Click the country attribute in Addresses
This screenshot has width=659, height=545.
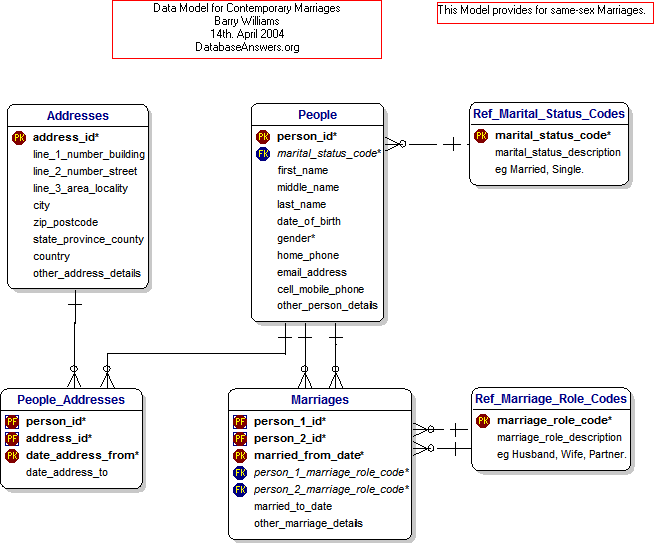pyautogui.click(x=51, y=257)
